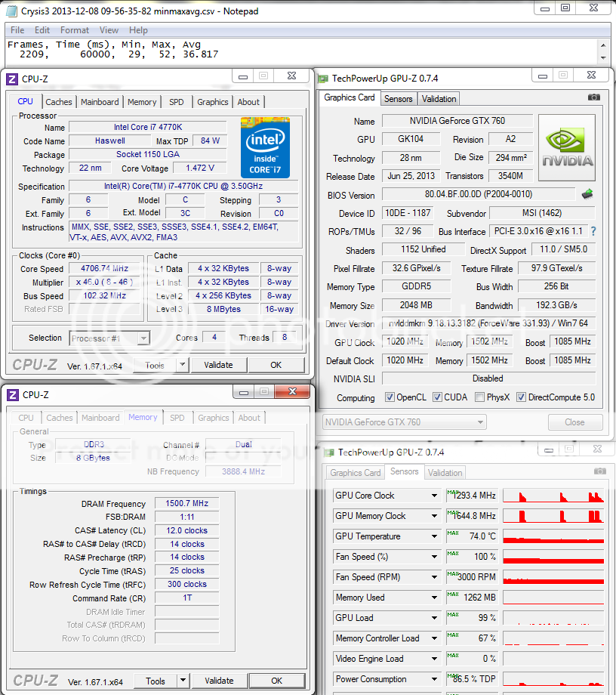This screenshot has height=695, width=616.
Task: Expand the GPU Temperature sensor dropdown
Action: (434, 536)
